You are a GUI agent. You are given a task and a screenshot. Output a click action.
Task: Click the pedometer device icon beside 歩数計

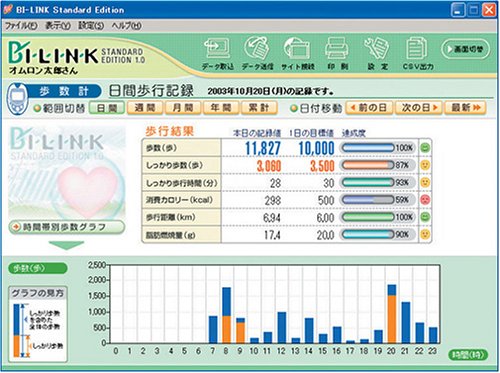(17, 98)
